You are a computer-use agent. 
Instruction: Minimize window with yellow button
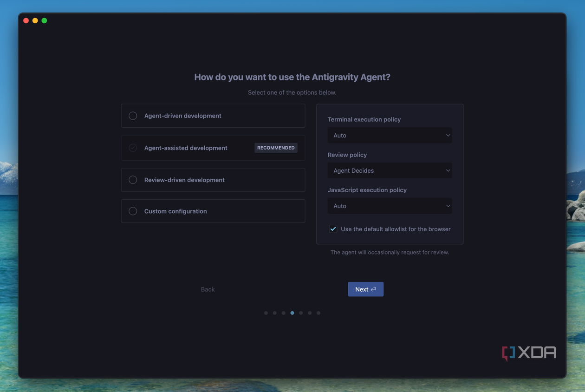[35, 20]
